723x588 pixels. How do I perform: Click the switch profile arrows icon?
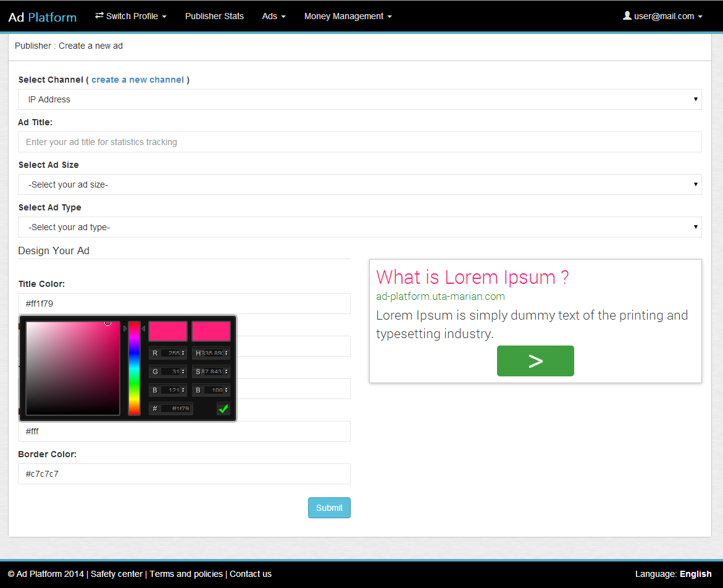pos(99,15)
